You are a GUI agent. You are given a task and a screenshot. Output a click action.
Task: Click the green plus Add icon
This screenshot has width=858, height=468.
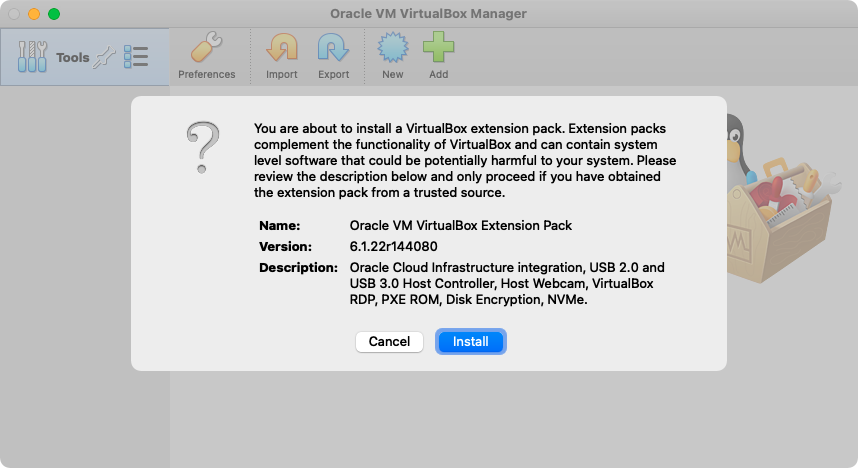coord(438,48)
